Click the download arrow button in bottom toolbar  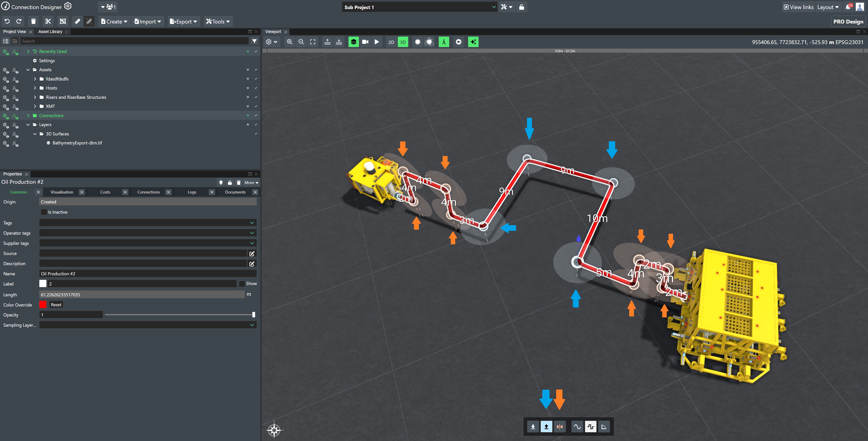[x=533, y=427]
